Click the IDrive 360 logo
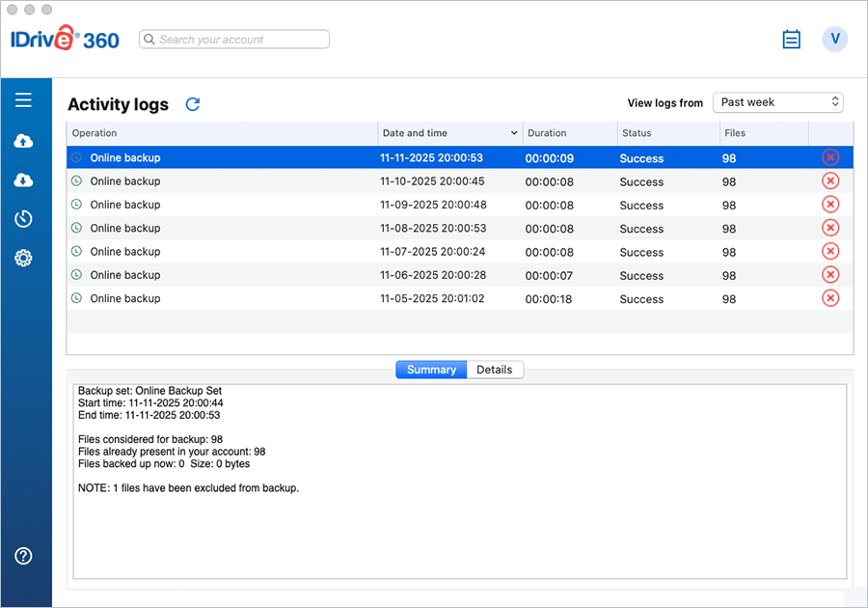 click(x=65, y=40)
